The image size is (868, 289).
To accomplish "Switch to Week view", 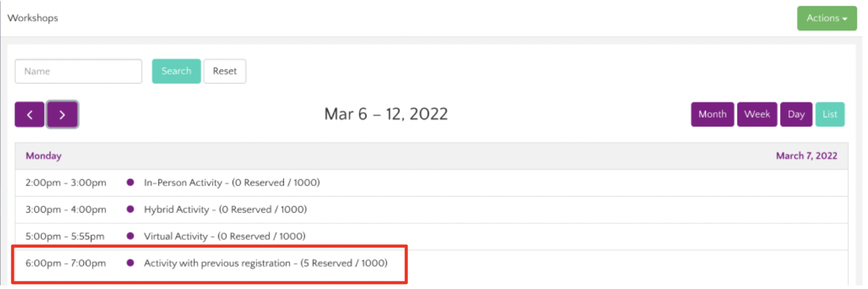I will coord(757,114).
